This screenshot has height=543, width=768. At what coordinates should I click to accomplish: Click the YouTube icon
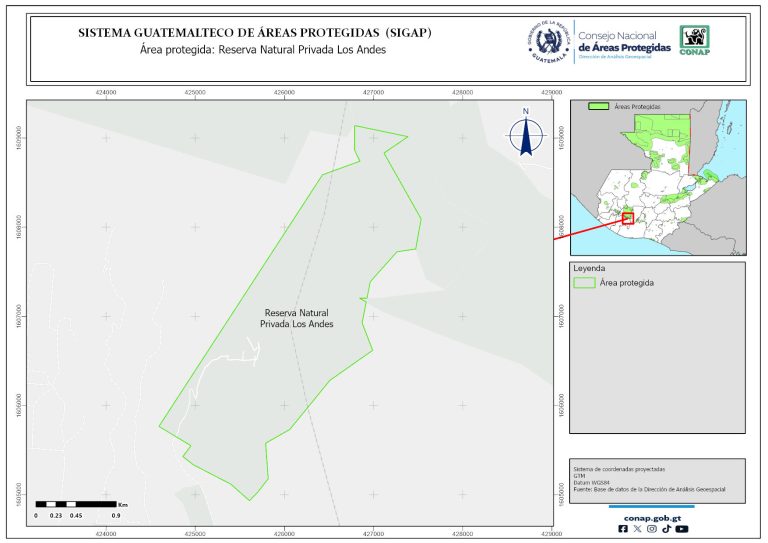pos(681,529)
